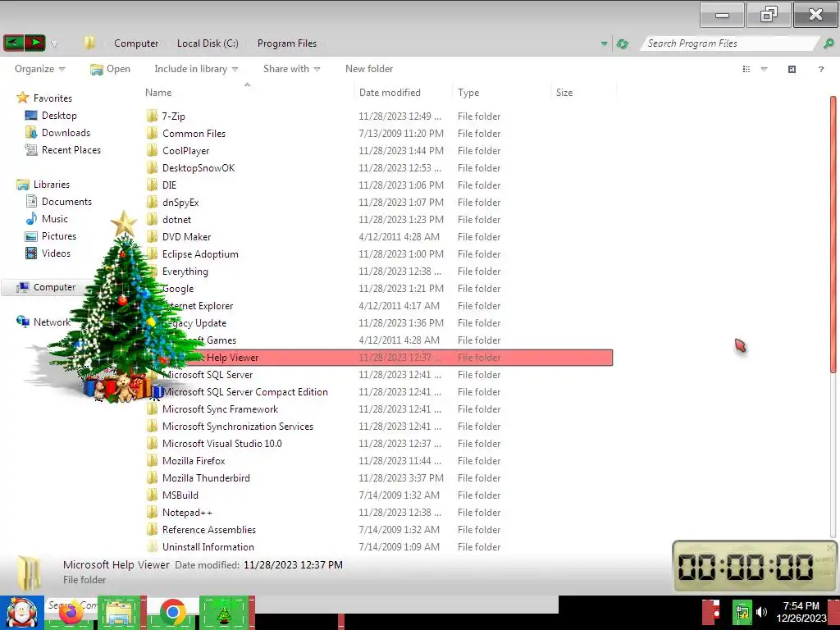Select the dnSpyEx folder name
The height and width of the screenshot is (630, 840).
[x=180, y=203]
